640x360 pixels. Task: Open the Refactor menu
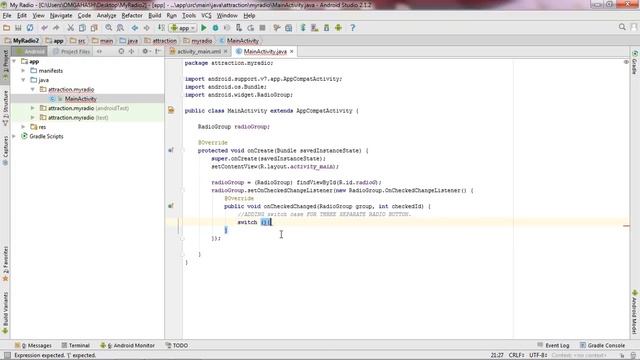(132, 16)
